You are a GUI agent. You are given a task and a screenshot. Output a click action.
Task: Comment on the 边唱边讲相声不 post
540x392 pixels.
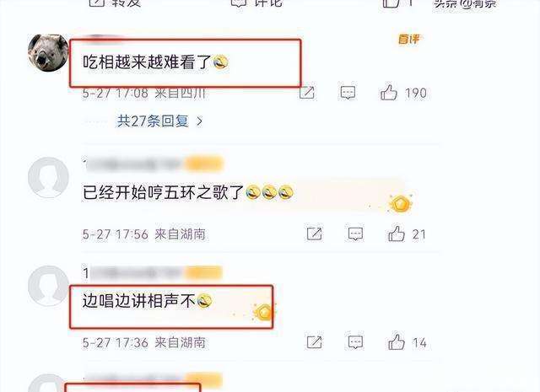355,342
